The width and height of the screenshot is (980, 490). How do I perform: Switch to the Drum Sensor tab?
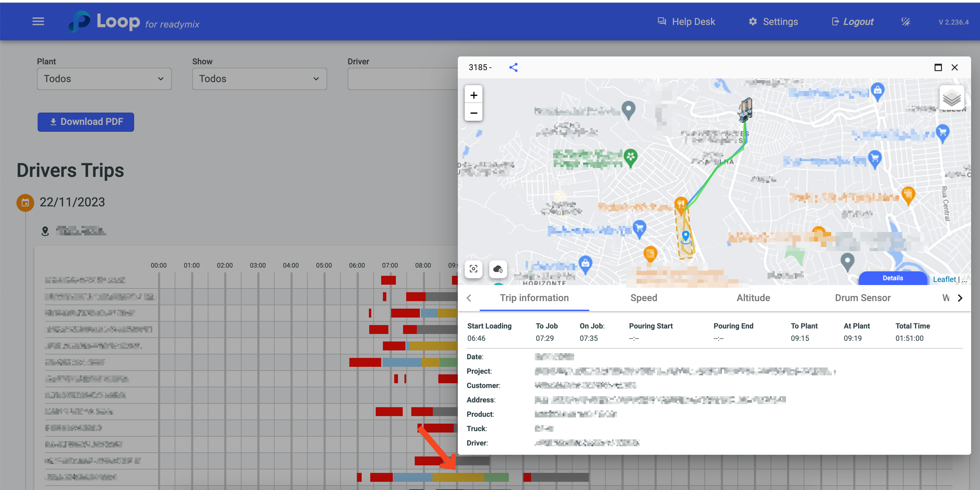tap(862, 298)
